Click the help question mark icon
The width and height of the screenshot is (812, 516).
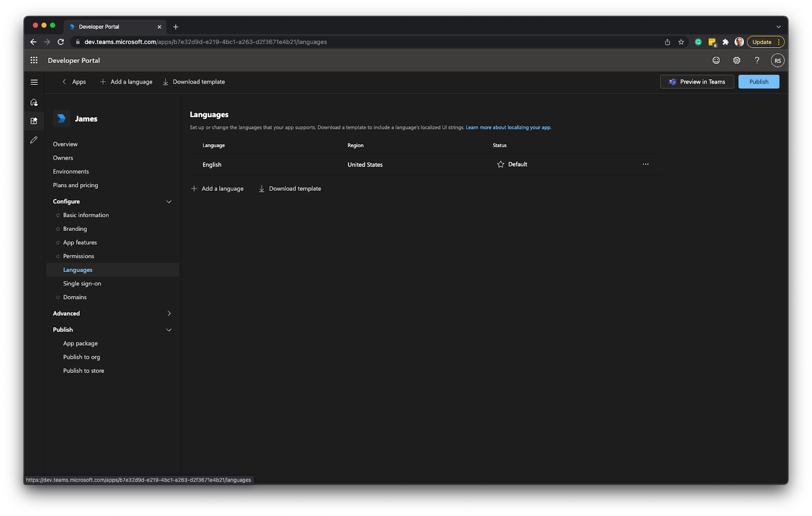(757, 60)
